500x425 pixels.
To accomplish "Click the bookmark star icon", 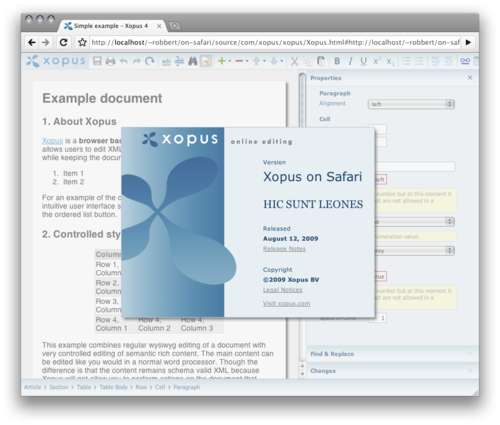I will [x=82, y=42].
